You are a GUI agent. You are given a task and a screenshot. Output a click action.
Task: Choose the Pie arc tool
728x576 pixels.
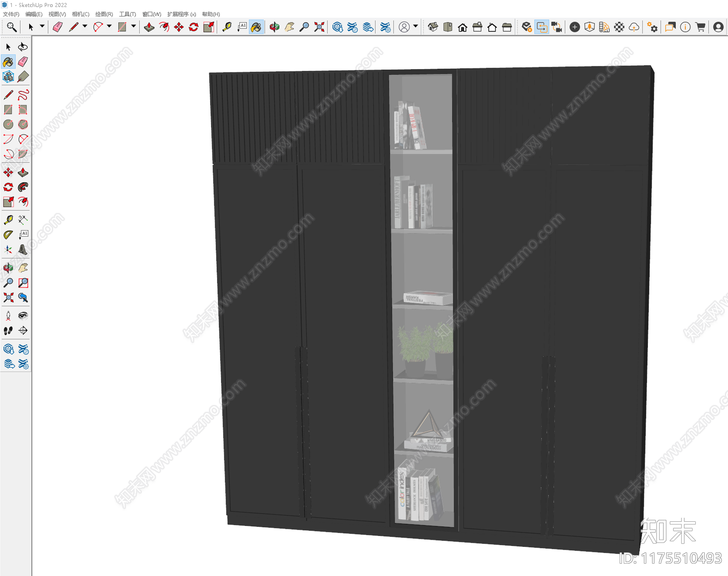tap(23, 154)
